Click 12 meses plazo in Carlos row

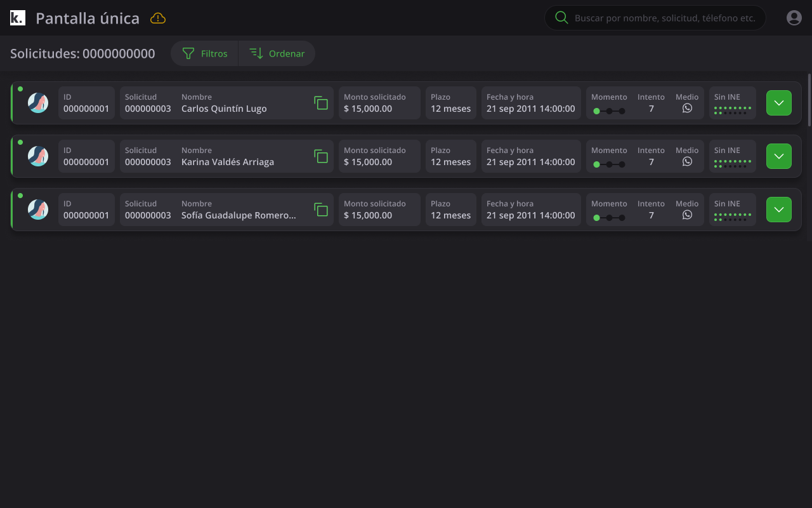click(x=451, y=109)
